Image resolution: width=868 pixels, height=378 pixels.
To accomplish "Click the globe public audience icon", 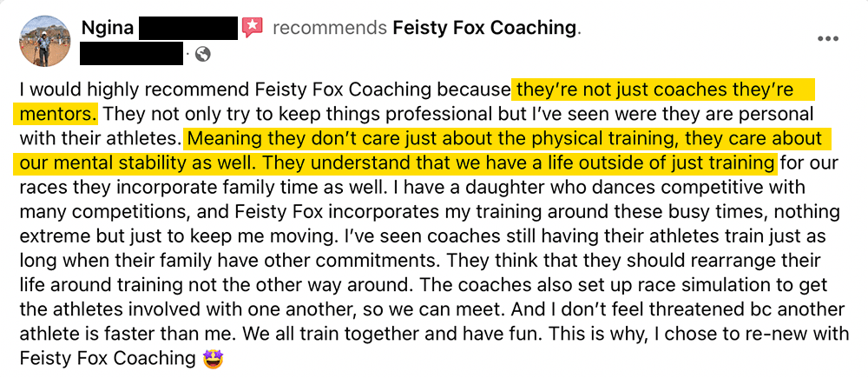I will pos(203,54).
